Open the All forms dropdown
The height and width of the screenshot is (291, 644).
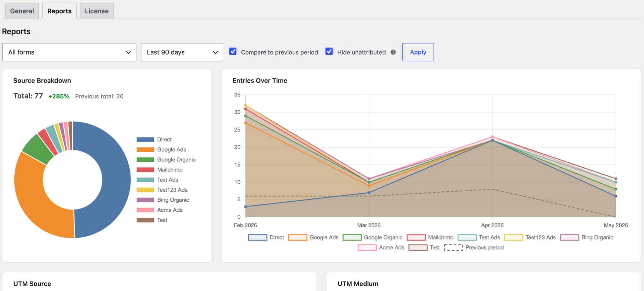click(69, 52)
